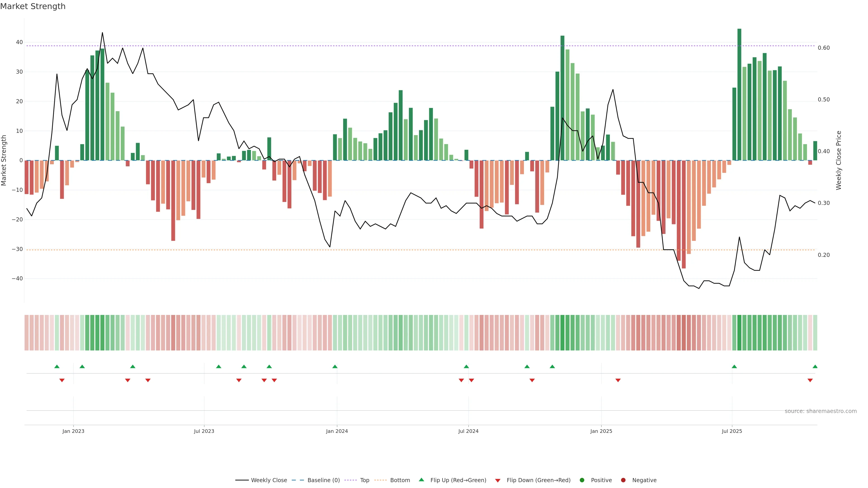Click the tallest green bar after Jul 2025
The width and height of the screenshot is (868, 488).
[739, 94]
